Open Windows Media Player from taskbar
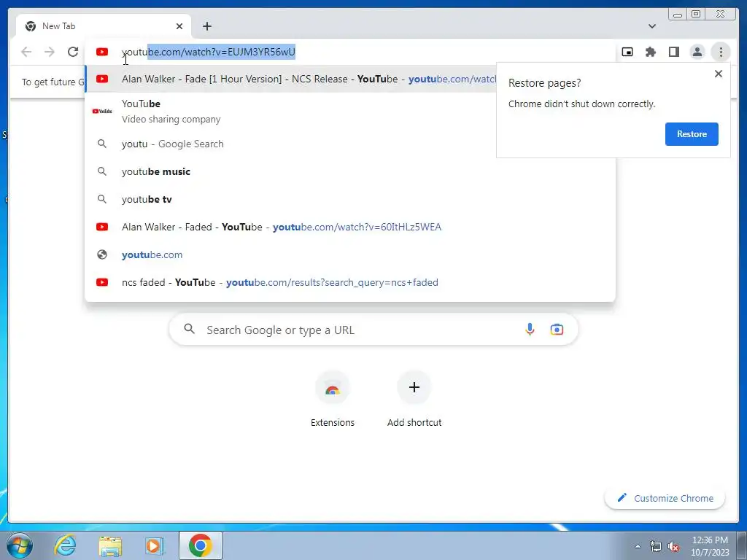747x560 pixels. tap(154, 545)
